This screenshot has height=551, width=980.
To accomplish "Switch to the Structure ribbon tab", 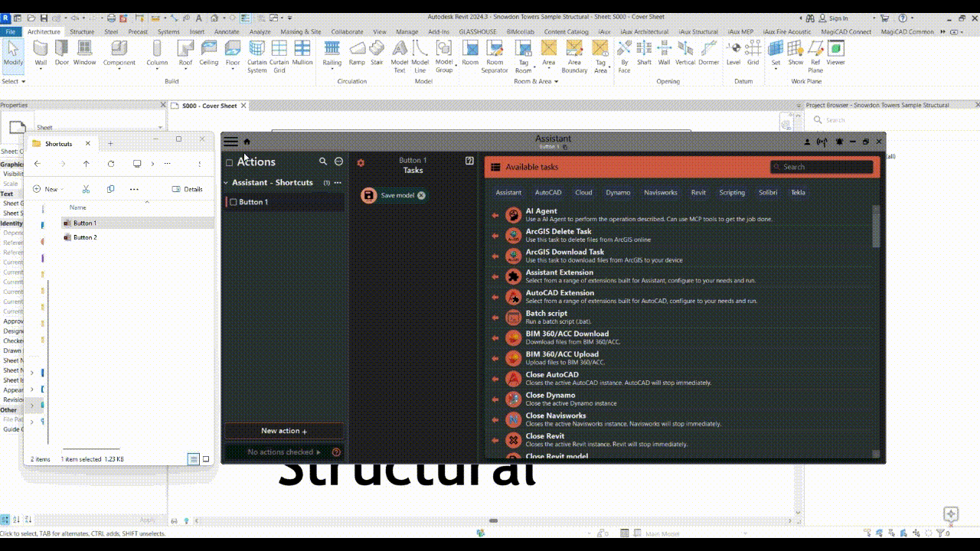I will tap(82, 32).
